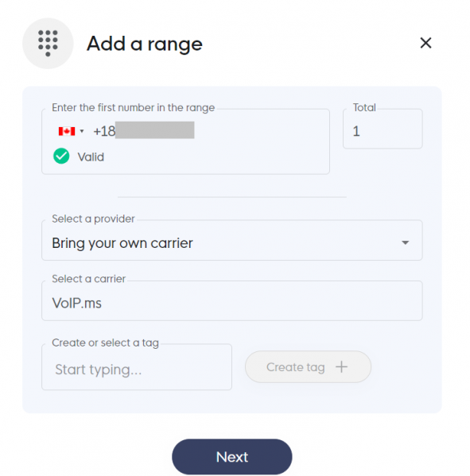This screenshot has width=470, height=476.
Task: Click the Valid status text
Action: 91,157
